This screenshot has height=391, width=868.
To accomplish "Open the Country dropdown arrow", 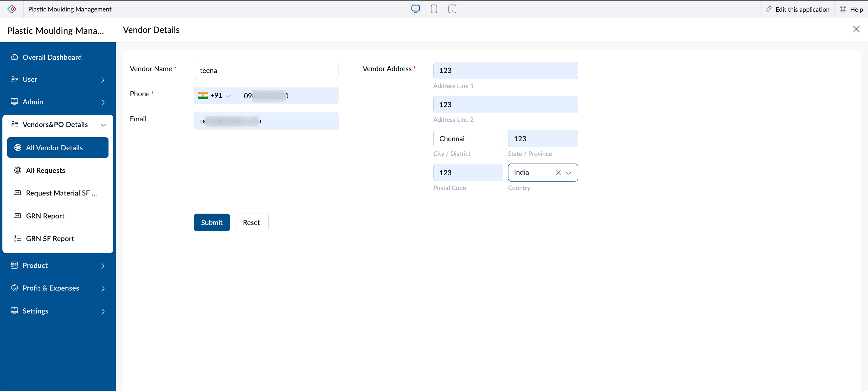I will click(x=569, y=173).
